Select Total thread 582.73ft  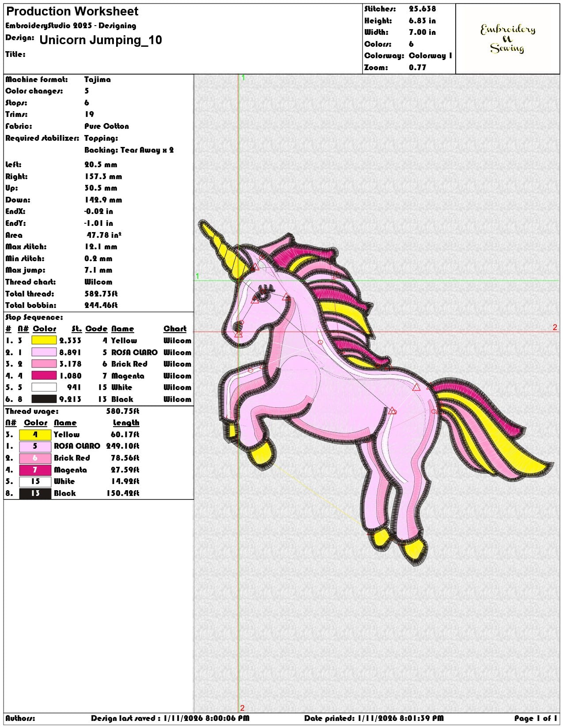pos(101,294)
